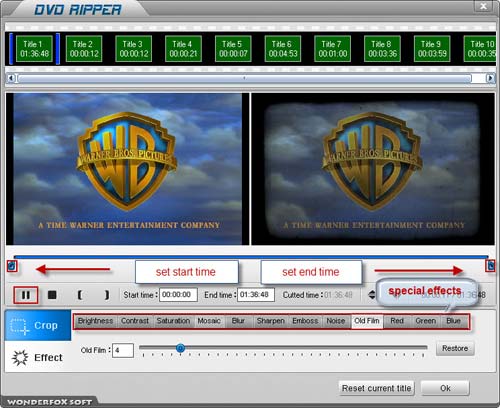Click the title strip horizontal scrollbar

pos(245,78)
